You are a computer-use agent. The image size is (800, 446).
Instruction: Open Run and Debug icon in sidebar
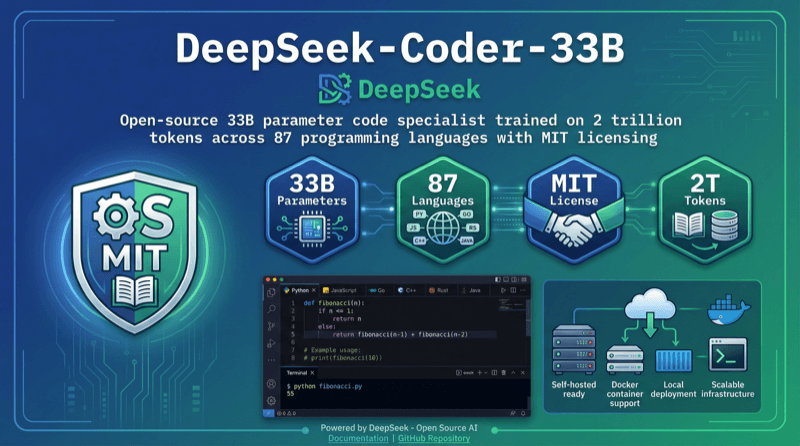coord(271,343)
